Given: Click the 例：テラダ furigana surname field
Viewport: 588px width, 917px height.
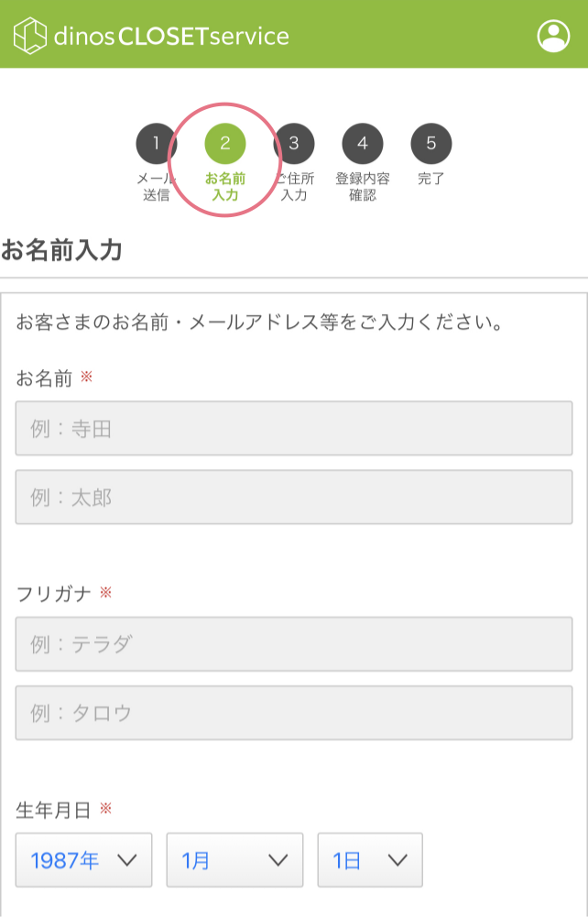Looking at the screenshot, I should pos(293,644).
